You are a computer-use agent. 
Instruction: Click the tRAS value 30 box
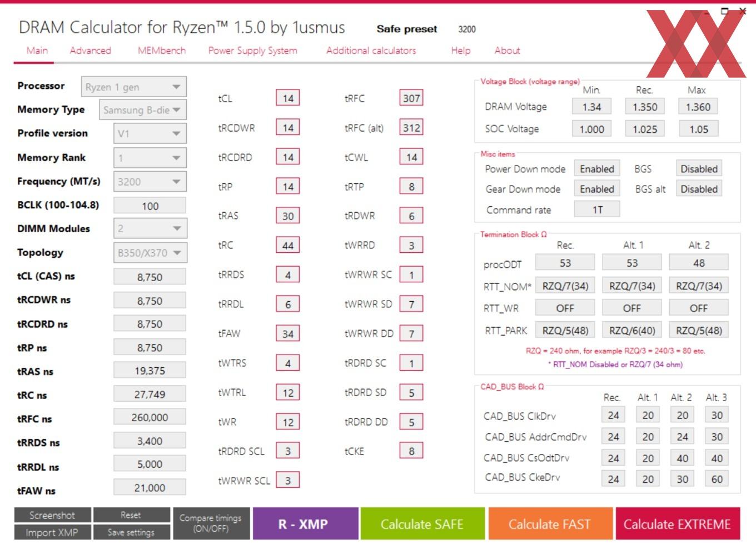(x=288, y=216)
